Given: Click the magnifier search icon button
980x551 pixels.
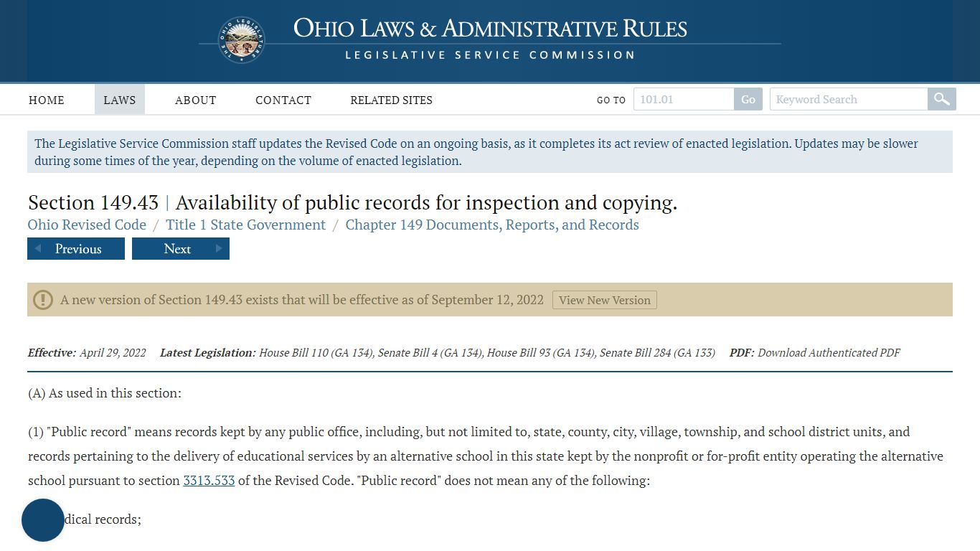Looking at the screenshot, I should (x=942, y=99).
